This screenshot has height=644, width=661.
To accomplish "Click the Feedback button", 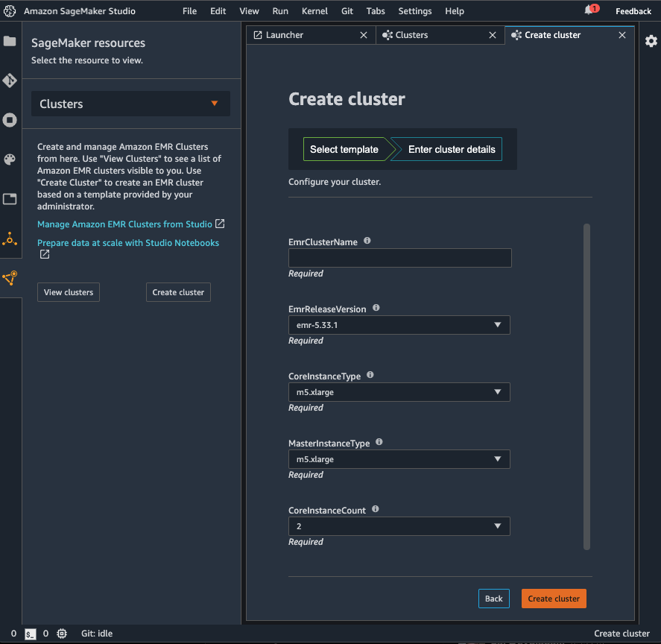I will tap(633, 11).
